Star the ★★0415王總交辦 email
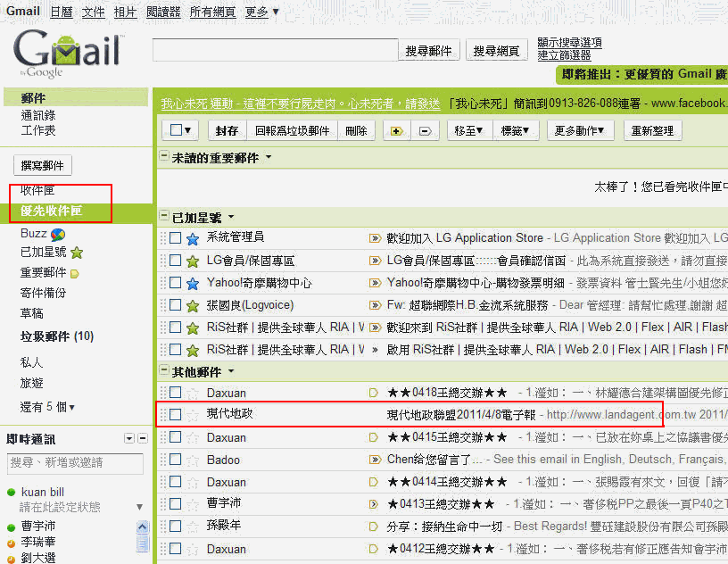The height and width of the screenshot is (564, 728). click(x=193, y=437)
